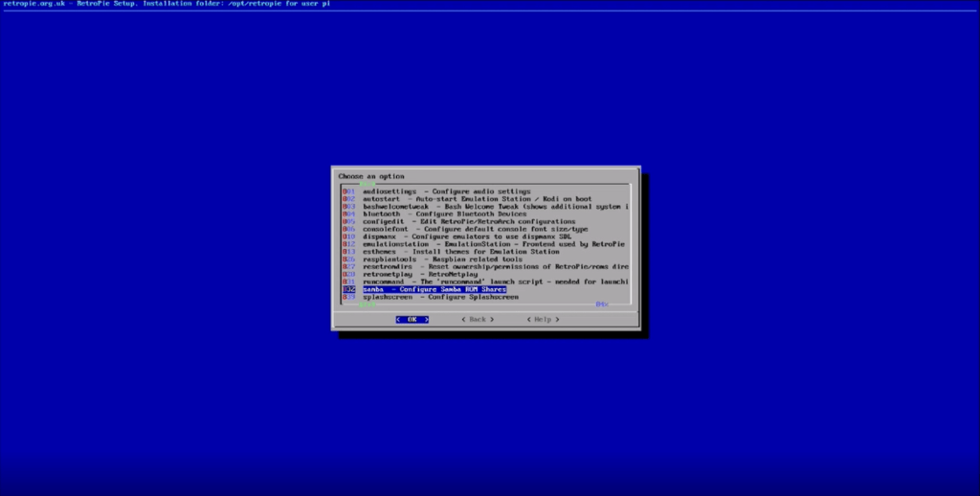Open bluetooth device configuration entry
The image size is (980, 496).
click(x=434, y=214)
